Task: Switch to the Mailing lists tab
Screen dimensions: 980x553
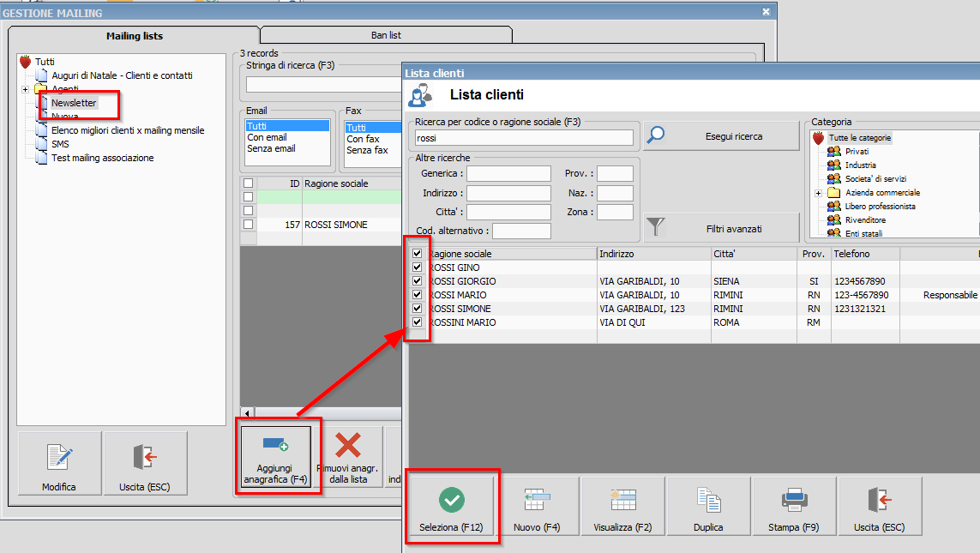Action: [135, 36]
